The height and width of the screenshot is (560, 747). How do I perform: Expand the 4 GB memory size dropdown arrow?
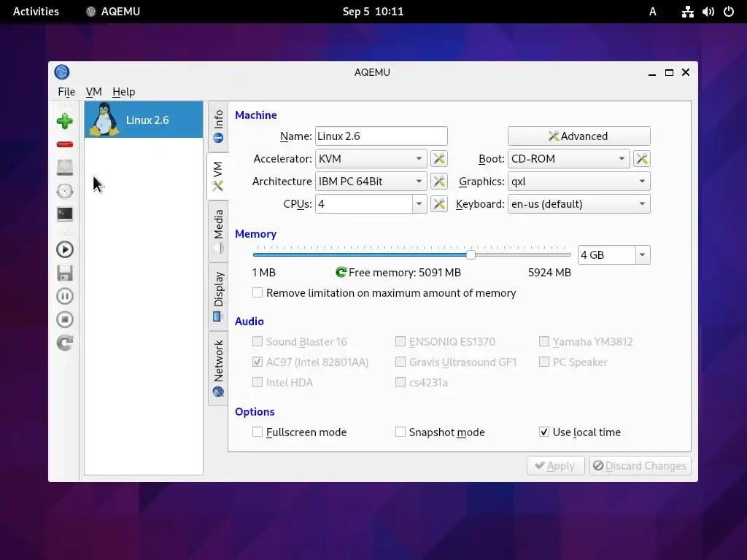pyautogui.click(x=642, y=254)
